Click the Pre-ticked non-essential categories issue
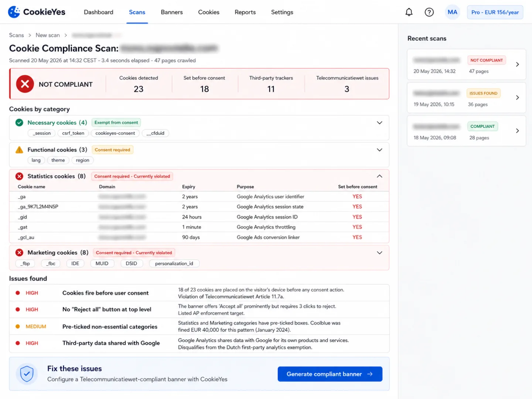 [110, 327]
